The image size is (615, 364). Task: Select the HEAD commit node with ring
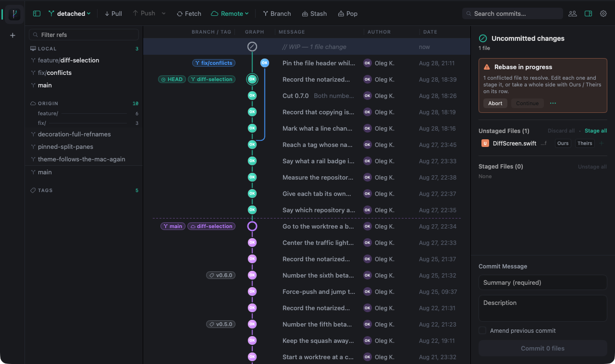pyautogui.click(x=252, y=79)
